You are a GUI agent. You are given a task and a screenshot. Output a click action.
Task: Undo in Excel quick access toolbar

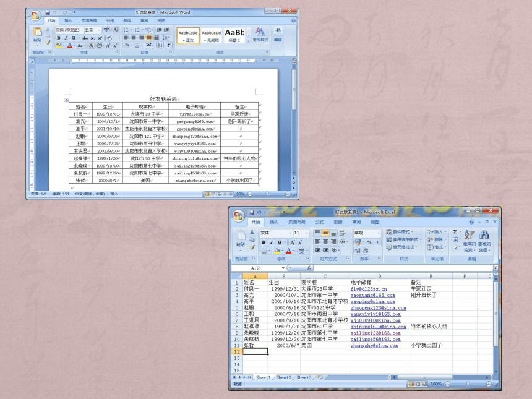260,213
